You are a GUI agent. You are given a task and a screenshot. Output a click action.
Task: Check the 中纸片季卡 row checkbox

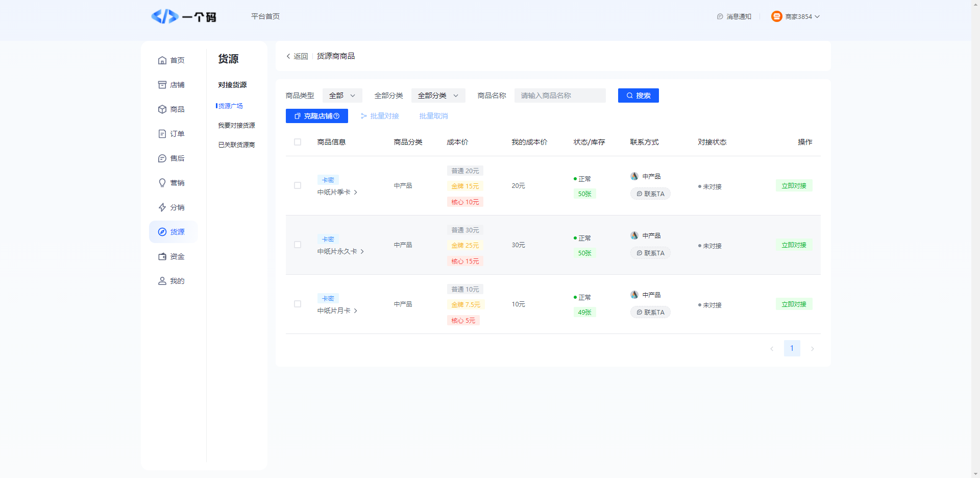click(298, 185)
